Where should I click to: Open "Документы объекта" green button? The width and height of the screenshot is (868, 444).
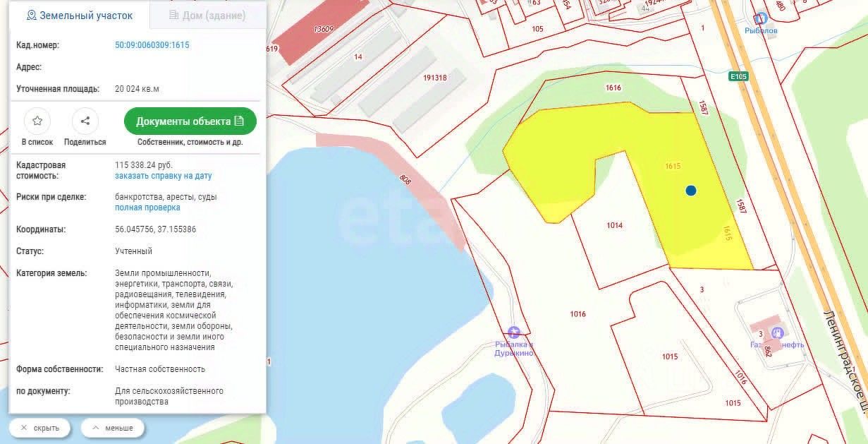(190, 121)
